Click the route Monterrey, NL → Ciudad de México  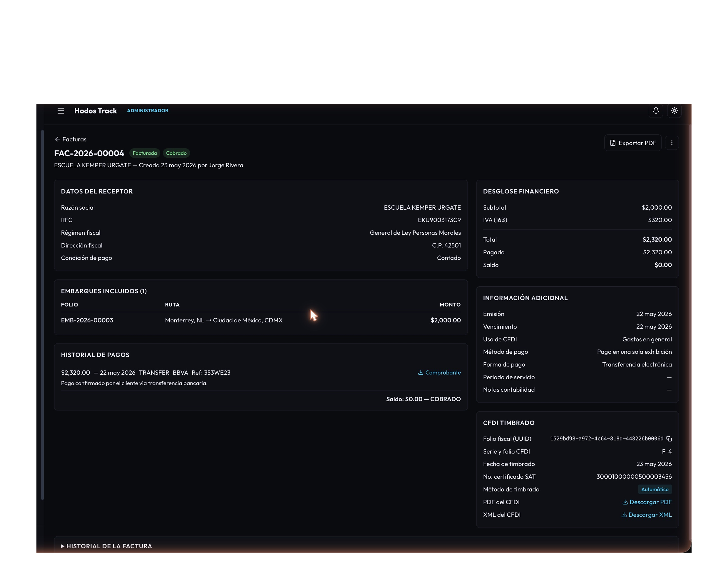[x=224, y=320]
